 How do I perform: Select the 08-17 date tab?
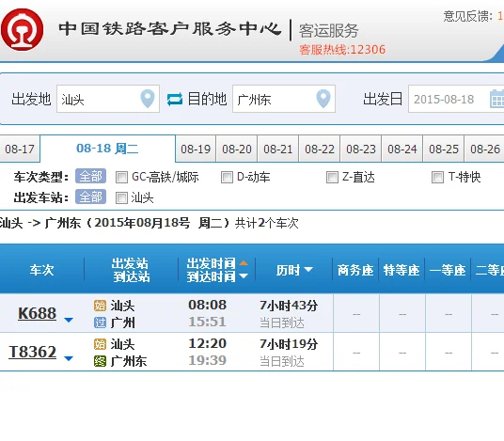20,150
